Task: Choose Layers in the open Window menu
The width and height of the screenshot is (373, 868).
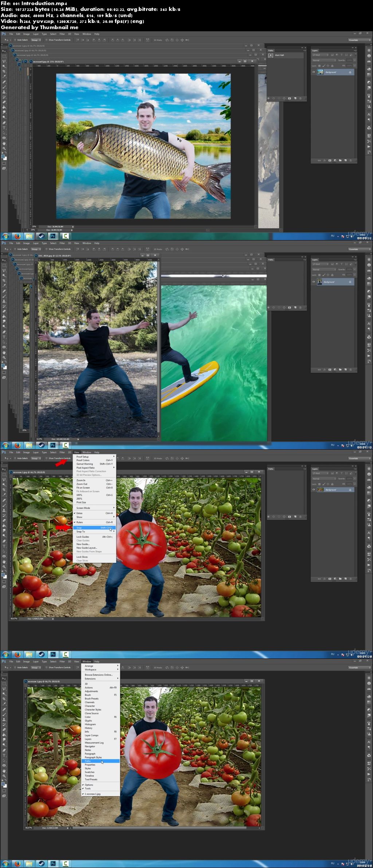Action: [x=101, y=739]
